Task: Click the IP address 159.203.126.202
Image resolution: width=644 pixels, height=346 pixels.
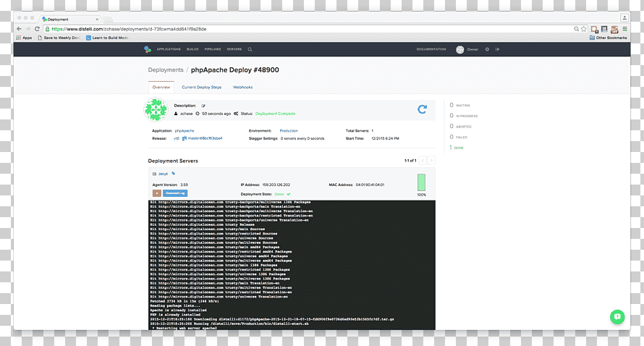Action: [x=276, y=185]
